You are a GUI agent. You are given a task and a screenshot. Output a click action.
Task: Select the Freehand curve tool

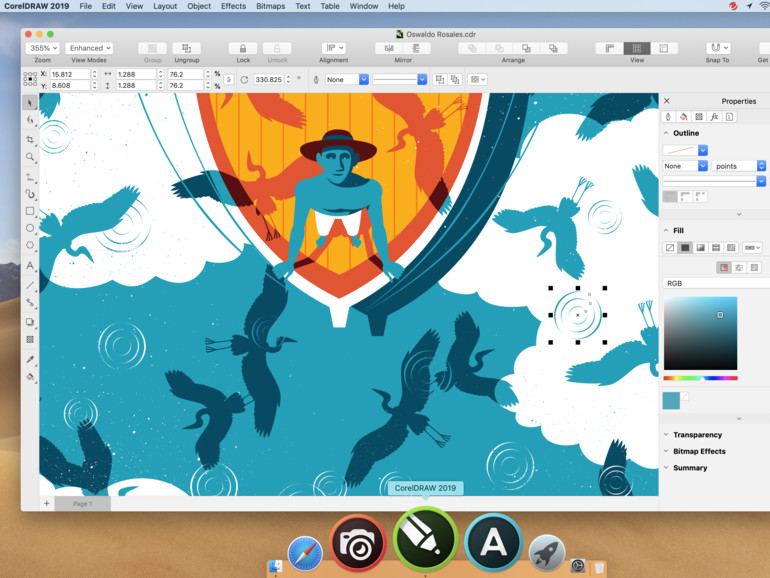coord(30,177)
